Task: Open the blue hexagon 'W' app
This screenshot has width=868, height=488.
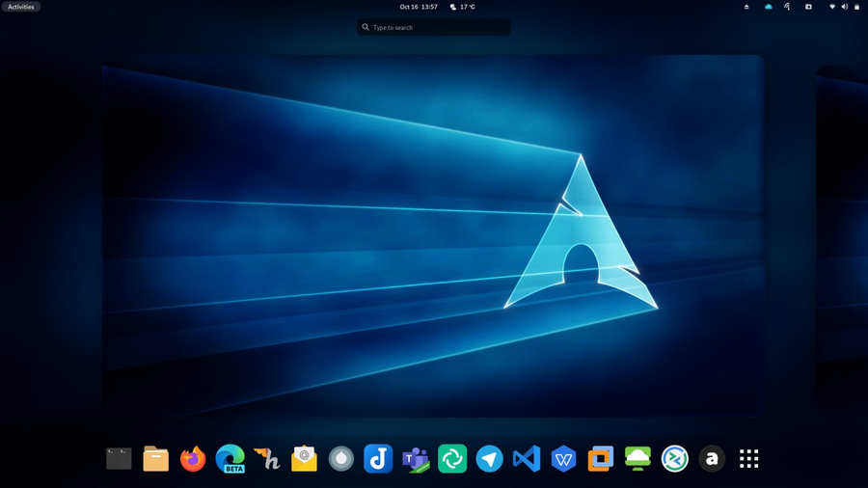Action: [563, 459]
